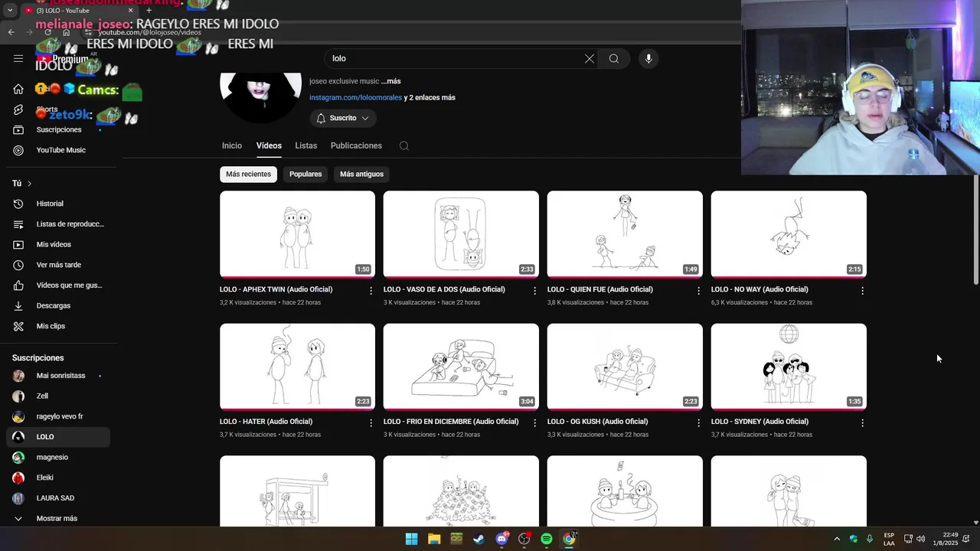Open the options menu for LOLO - NO WAY
Screen dimensions: 980x551
[862, 291]
